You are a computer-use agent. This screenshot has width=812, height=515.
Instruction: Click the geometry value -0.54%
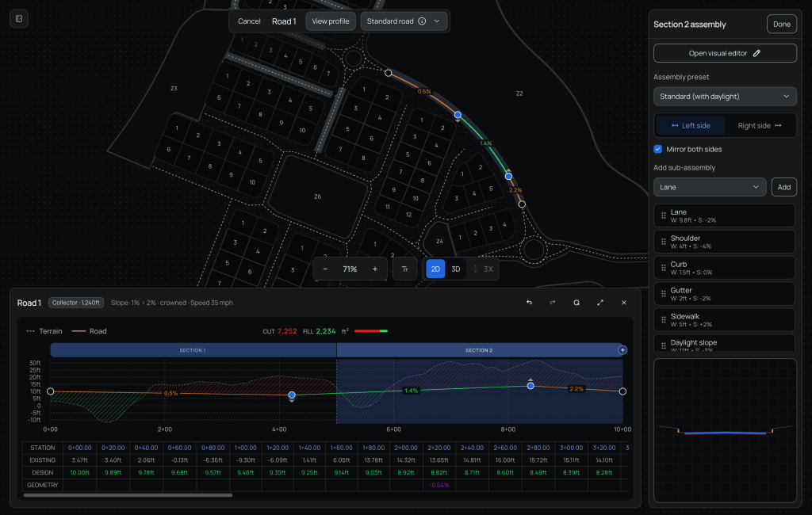pyautogui.click(x=439, y=485)
